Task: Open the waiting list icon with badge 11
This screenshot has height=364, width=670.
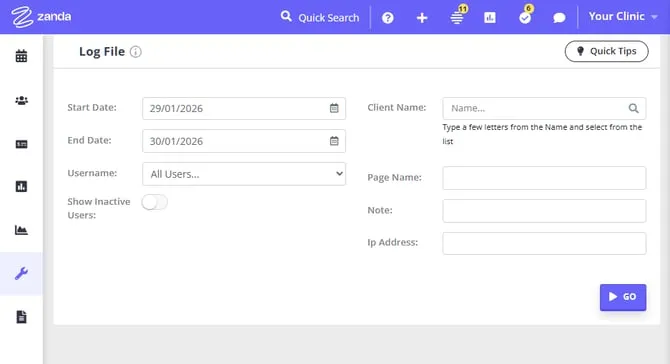Action: pos(457,17)
